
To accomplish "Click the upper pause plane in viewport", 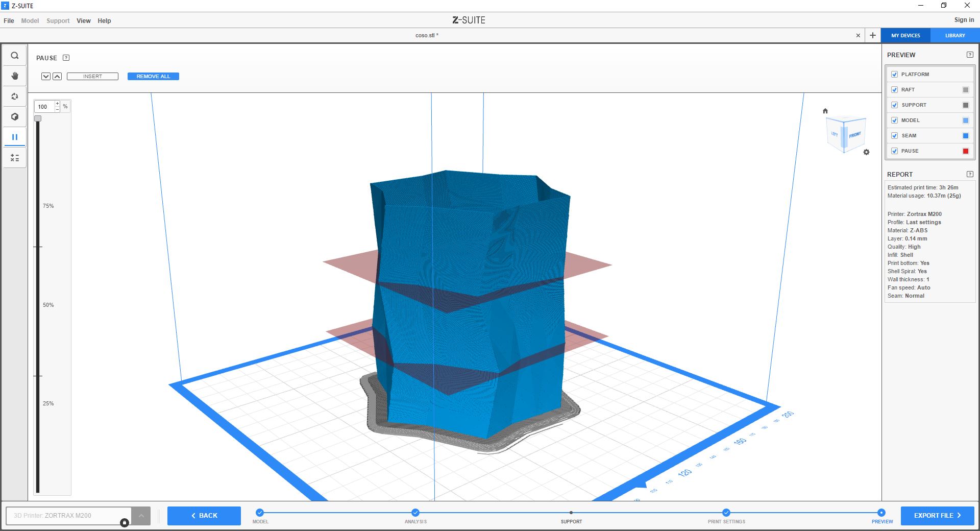I will click(587, 264).
